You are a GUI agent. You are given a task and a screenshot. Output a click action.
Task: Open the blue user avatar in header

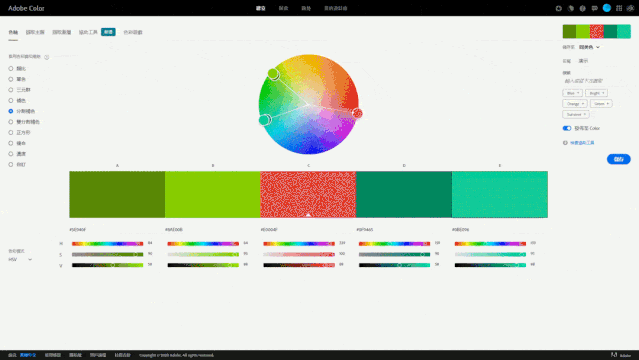pyautogui.click(x=607, y=8)
